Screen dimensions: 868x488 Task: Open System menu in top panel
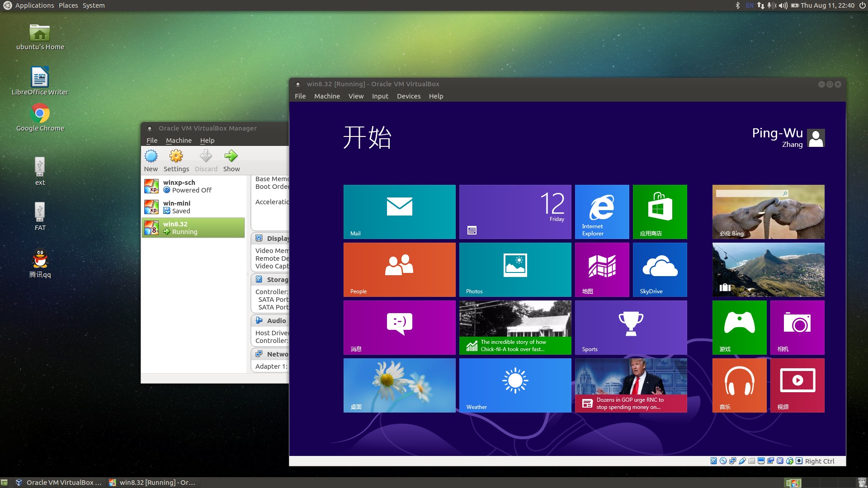pyautogui.click(x=94, y=5)
